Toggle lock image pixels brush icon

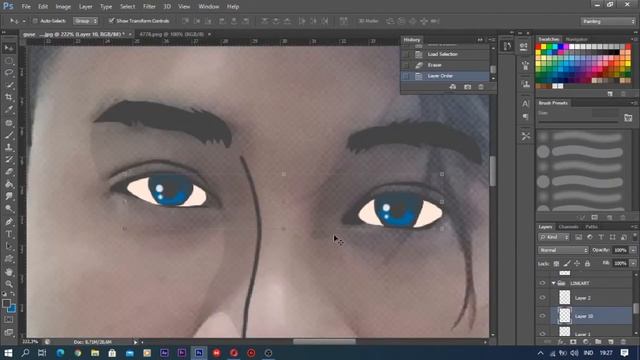click(567, 264)
